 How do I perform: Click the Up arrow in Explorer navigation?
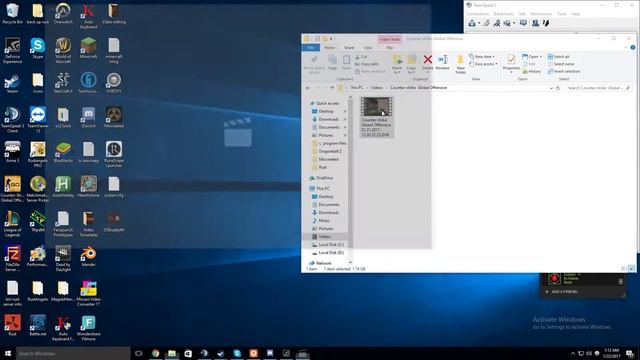[332, 88]
